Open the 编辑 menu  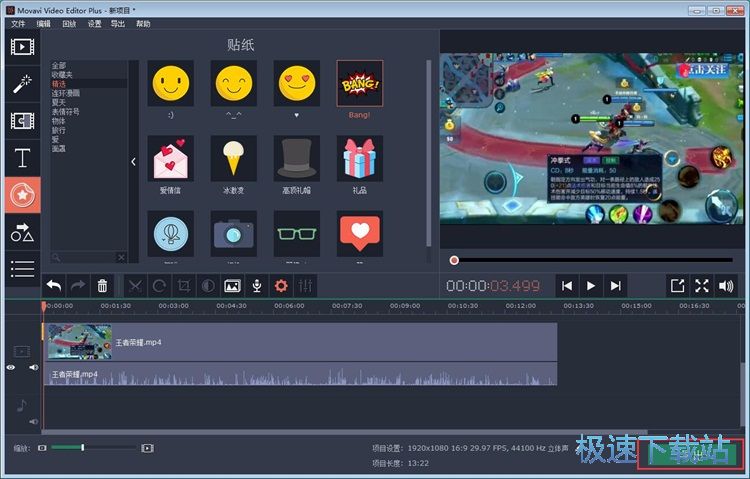coord(44,23)
